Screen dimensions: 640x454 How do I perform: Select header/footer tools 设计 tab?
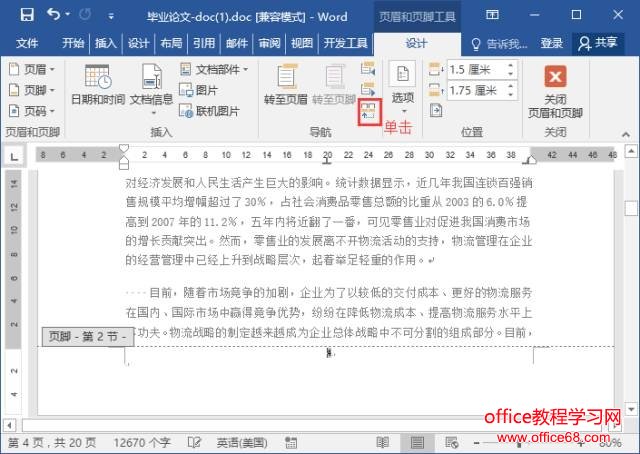pos(416,43)
